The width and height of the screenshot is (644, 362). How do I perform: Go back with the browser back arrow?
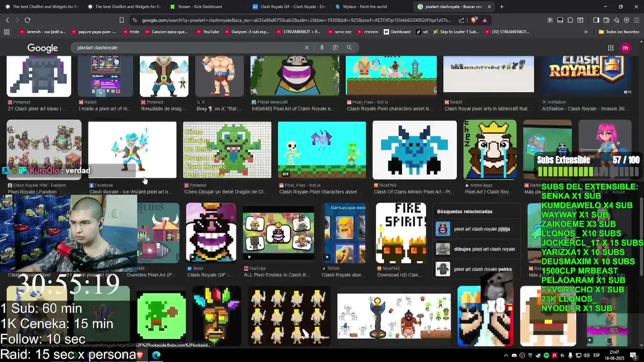(7, 20)
